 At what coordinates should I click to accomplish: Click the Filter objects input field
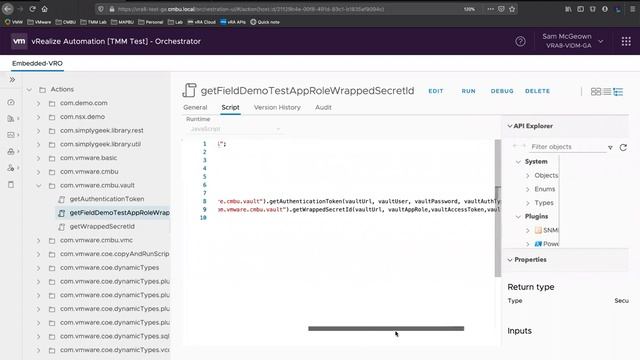tap(567, 147)
